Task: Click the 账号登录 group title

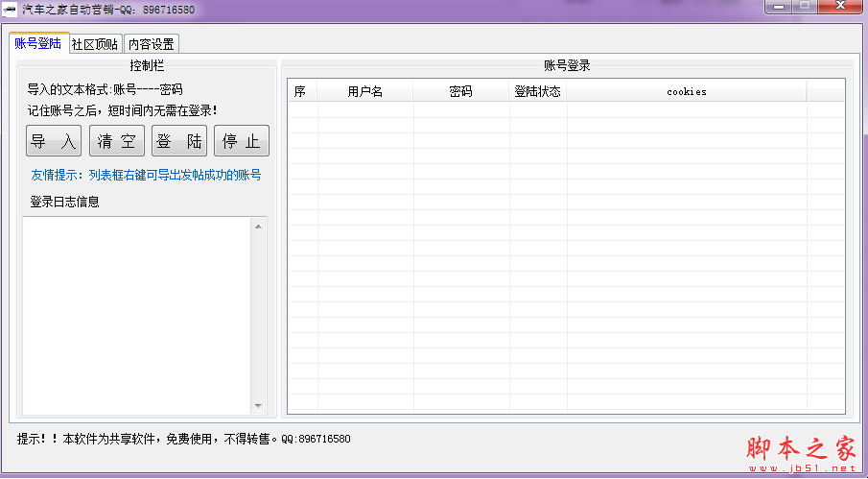Action: [567, 65]
